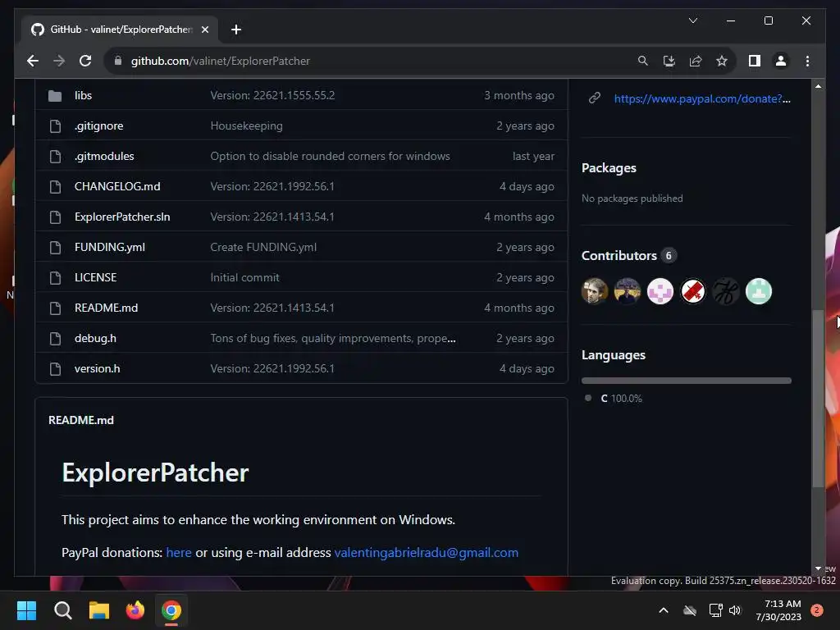Open commit 'Tons of bug fixes' message

[x=333, y=339]
